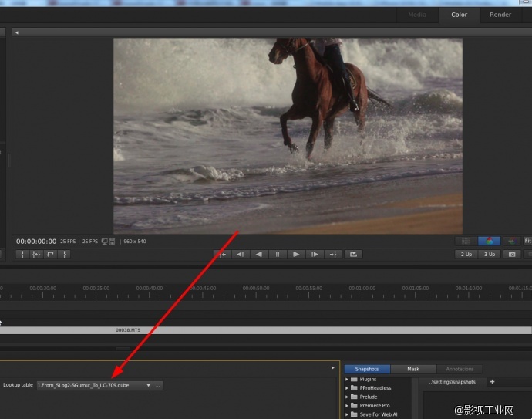Click the return arrow button beside the braces
The height and width of the screenshot is (419, 532).
coord(50,255)
